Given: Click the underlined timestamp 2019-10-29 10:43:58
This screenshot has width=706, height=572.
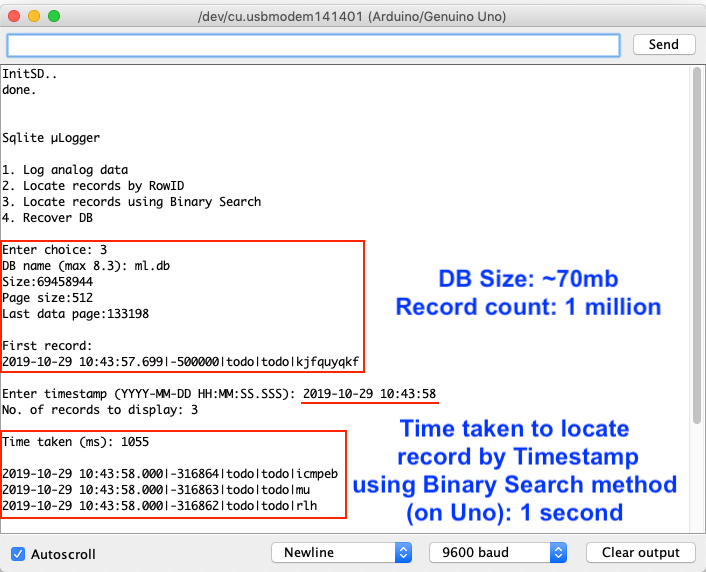Looking at the screenshot, I should (x=369, y=393).
